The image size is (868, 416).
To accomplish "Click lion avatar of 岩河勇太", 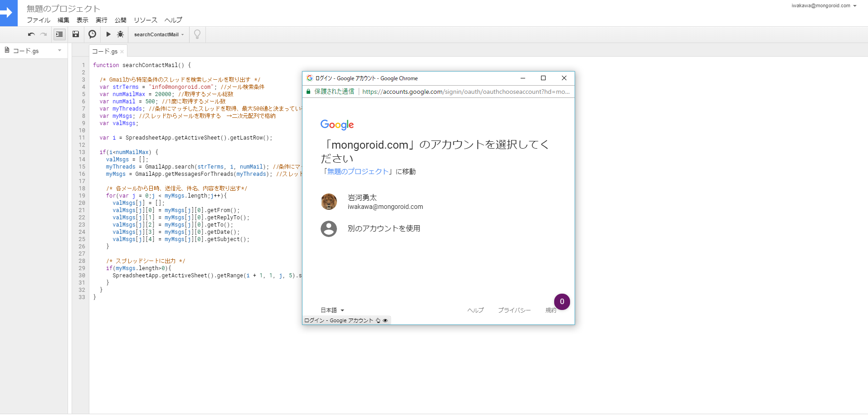I will pyautogui.click(x=329, y=202).
